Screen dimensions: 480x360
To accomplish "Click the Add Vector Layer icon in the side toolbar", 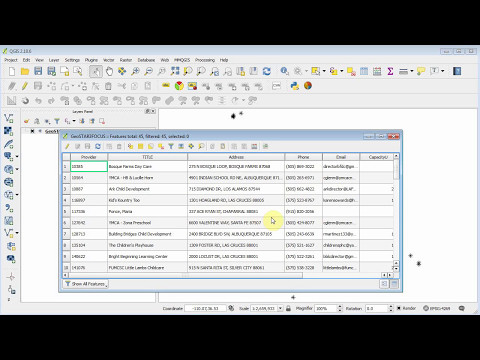I will [9, 118].
